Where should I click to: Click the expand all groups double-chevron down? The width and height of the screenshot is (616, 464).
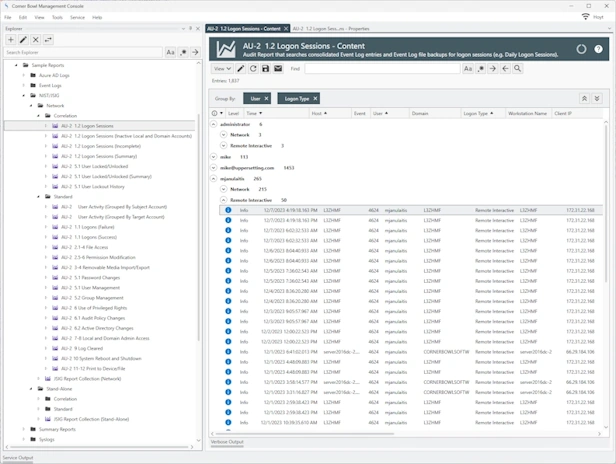pos(597,99)
